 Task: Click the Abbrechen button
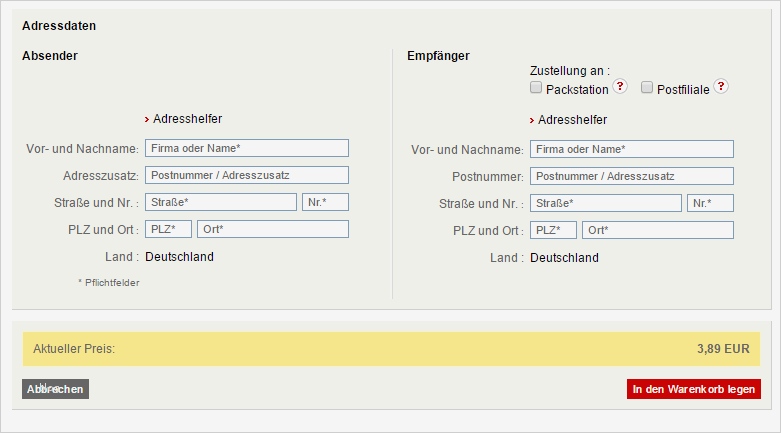coord(55,389)
